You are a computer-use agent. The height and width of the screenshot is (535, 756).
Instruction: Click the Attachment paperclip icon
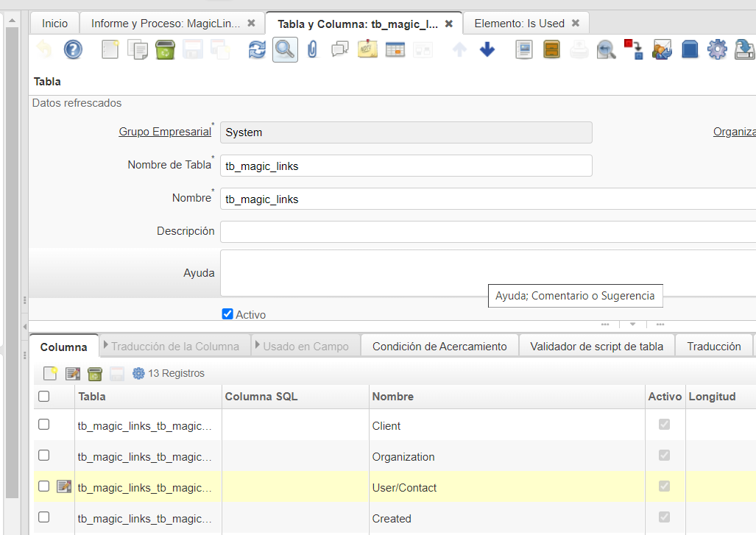tap(312, 50)
